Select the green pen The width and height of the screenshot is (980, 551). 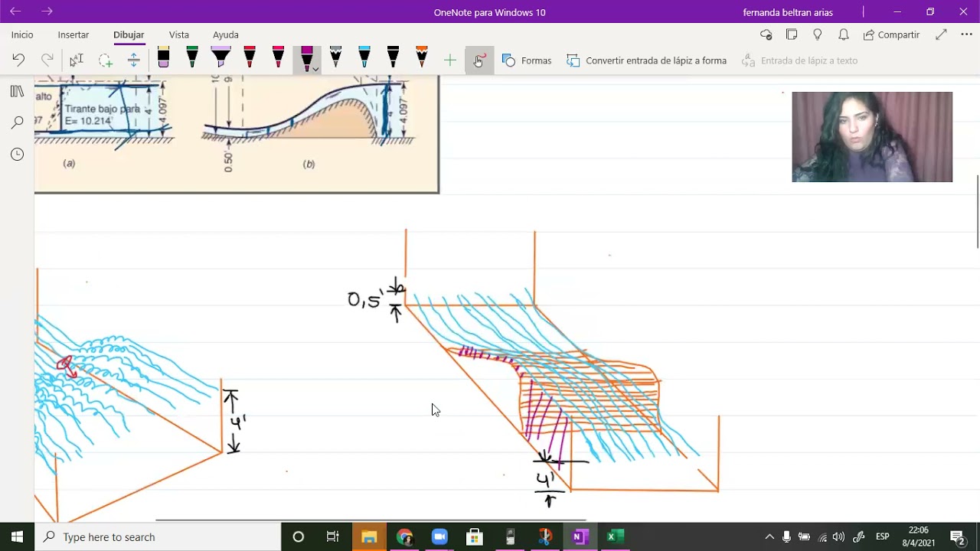click(192, 58)
